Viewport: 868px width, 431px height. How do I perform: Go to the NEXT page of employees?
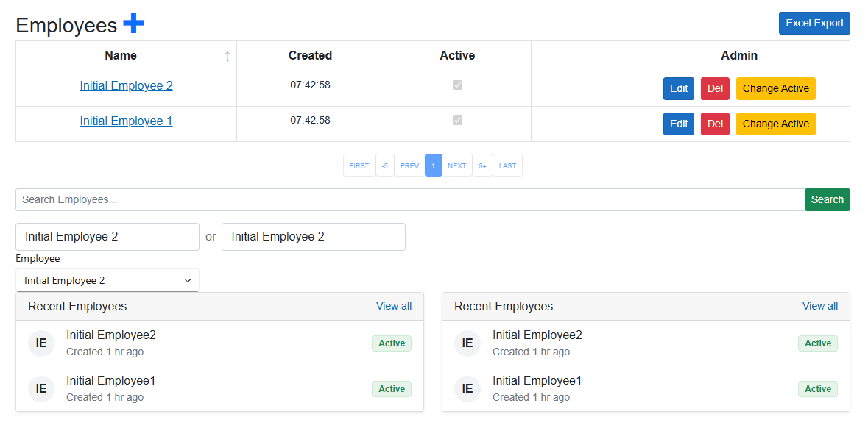point(456,165)
